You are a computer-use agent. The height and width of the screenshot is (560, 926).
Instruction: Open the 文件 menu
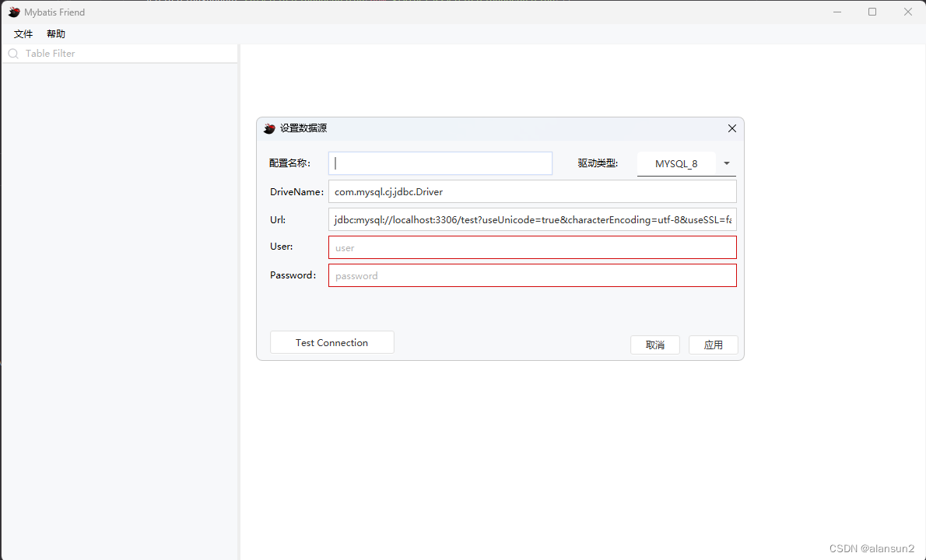tap(23, 34)
